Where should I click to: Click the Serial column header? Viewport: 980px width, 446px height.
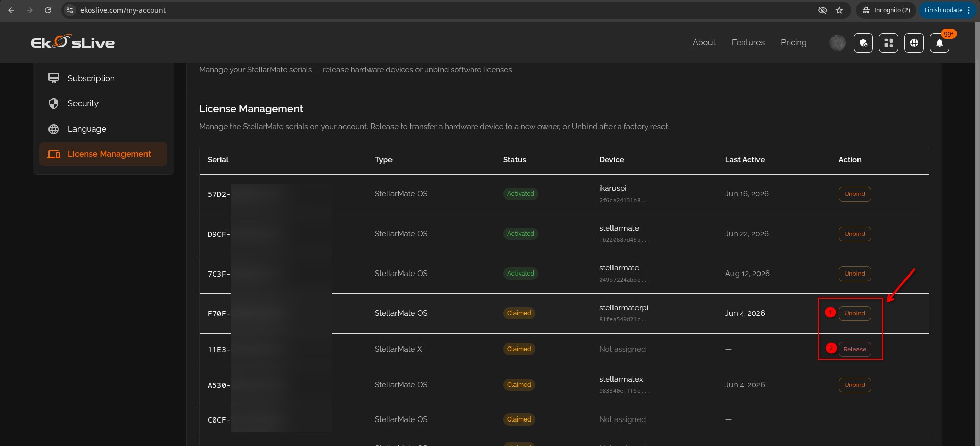[x=218, y=160]
